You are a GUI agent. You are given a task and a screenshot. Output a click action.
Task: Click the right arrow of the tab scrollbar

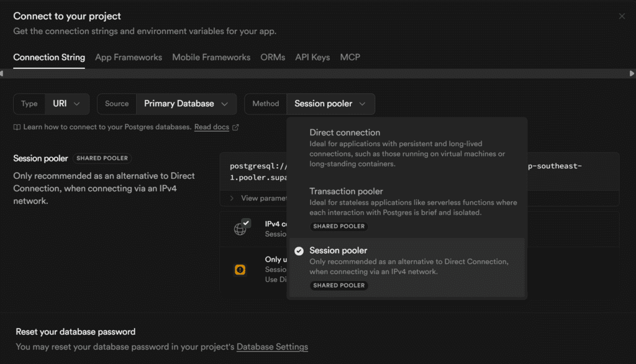pyautogui.click(x=632, y=73)
